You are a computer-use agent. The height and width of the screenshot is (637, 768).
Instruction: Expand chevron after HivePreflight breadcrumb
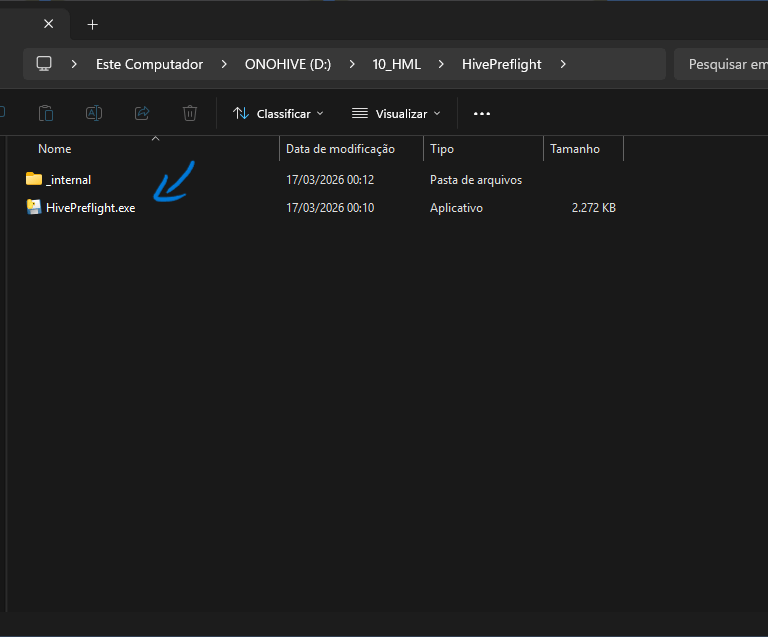pos(563,64)
